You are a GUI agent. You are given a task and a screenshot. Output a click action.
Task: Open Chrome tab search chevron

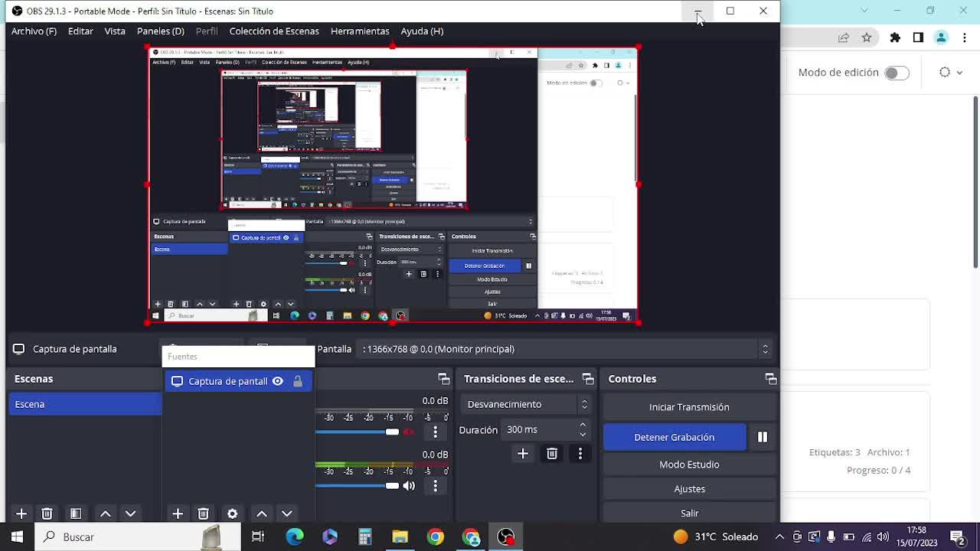864,11
